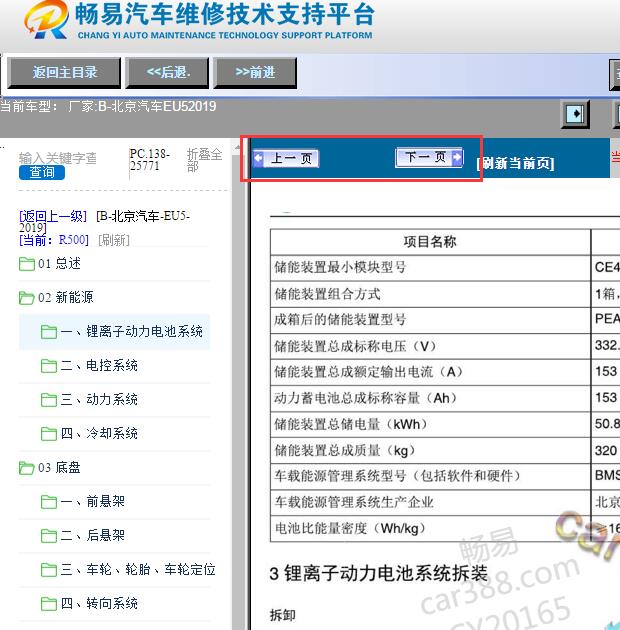Screen dimensions: 620x630
Task: Click 下一页 next page button
Action: click(429, 157)
